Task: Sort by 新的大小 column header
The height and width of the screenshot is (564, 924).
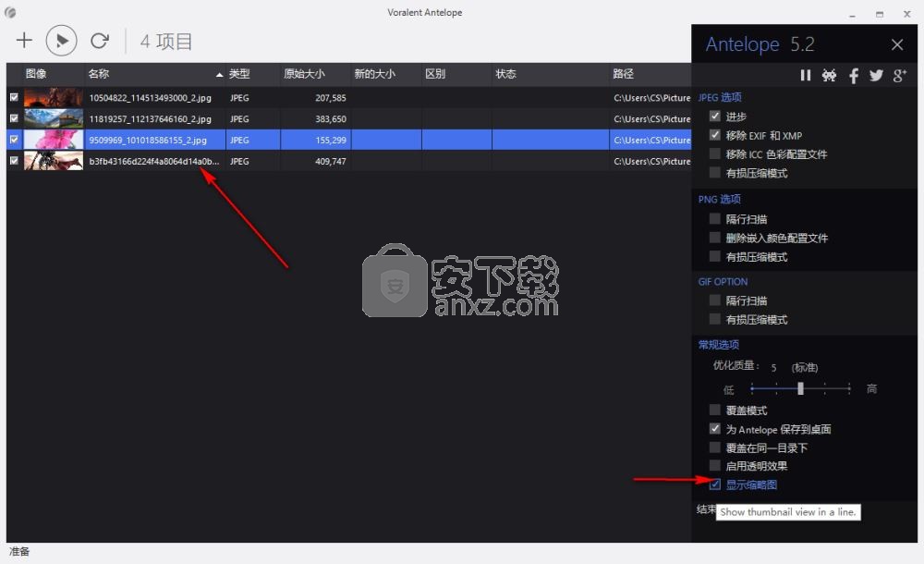Action: coord(386,74)
